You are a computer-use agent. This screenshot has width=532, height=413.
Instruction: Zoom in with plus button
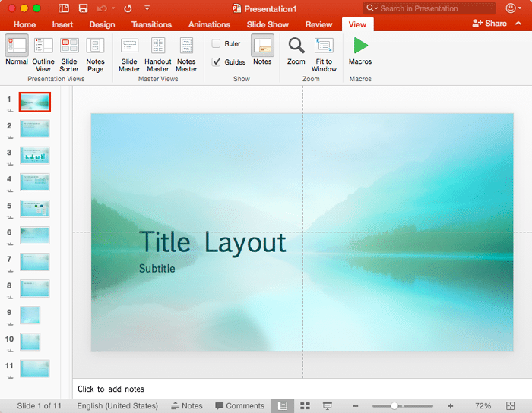(451, 406)
